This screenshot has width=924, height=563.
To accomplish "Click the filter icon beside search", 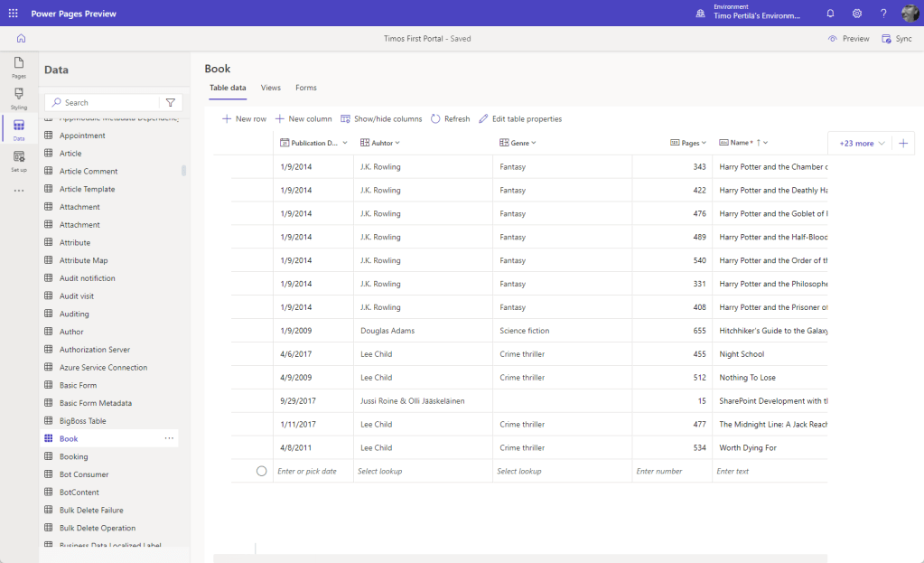I will pyautogui.click(x=171, y=103).
